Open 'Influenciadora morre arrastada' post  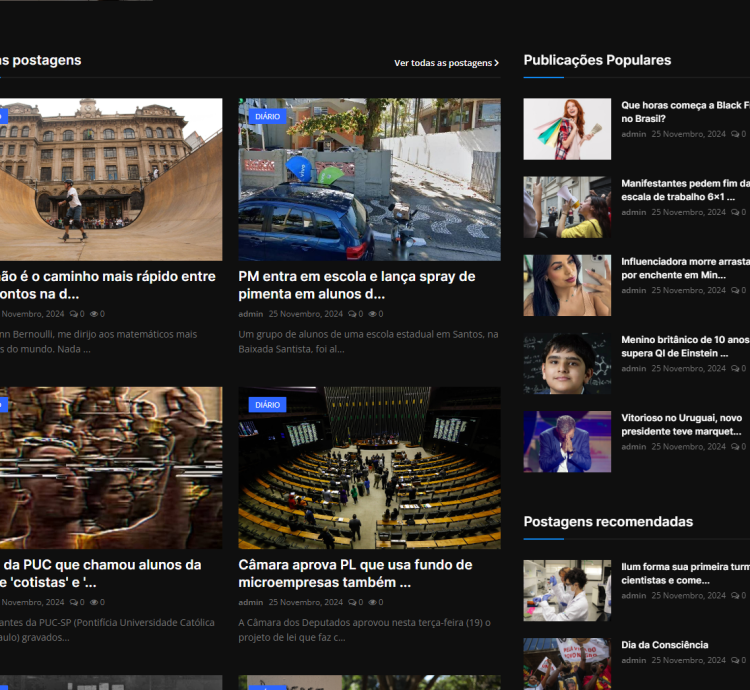[x=685, y=268]
